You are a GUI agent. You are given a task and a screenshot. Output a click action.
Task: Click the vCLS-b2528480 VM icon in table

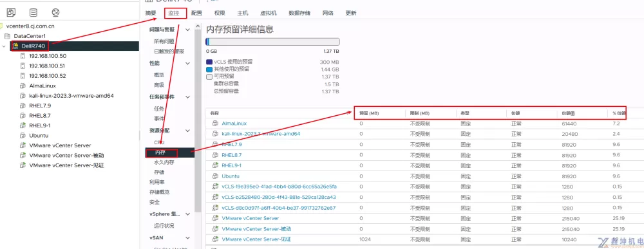215,198
